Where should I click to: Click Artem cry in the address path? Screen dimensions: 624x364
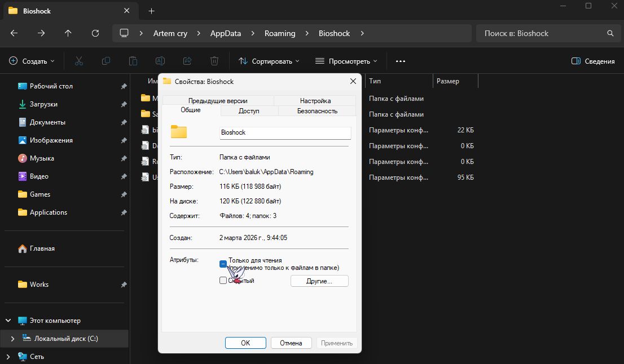(170, 33)
